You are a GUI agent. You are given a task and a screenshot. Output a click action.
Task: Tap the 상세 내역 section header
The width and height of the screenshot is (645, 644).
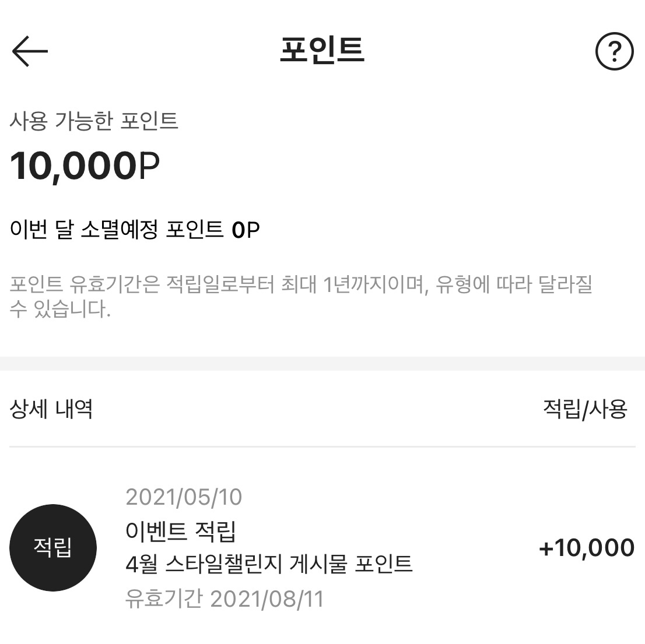(x=51, y=409)
